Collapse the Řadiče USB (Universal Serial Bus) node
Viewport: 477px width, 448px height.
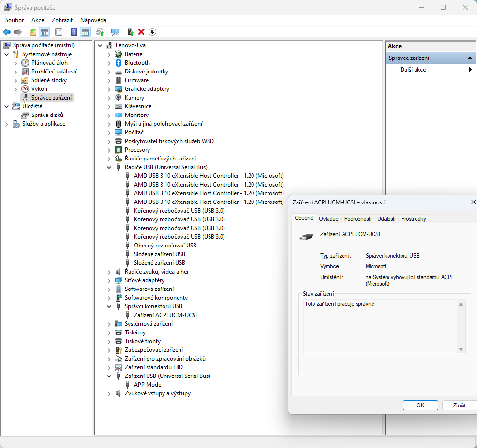tap(109, 167)
